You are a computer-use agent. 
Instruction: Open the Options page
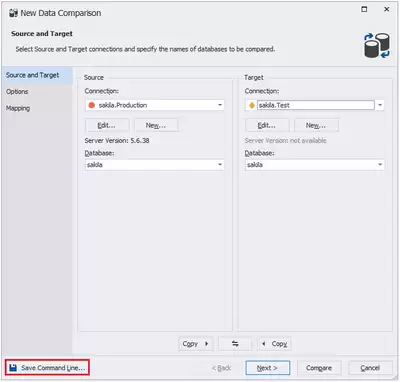17,92
